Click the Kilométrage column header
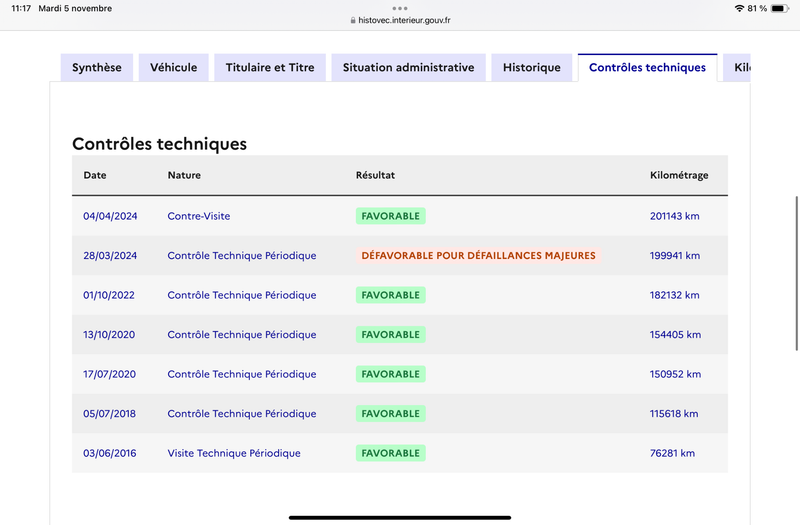800x525 pixels. 679,175
